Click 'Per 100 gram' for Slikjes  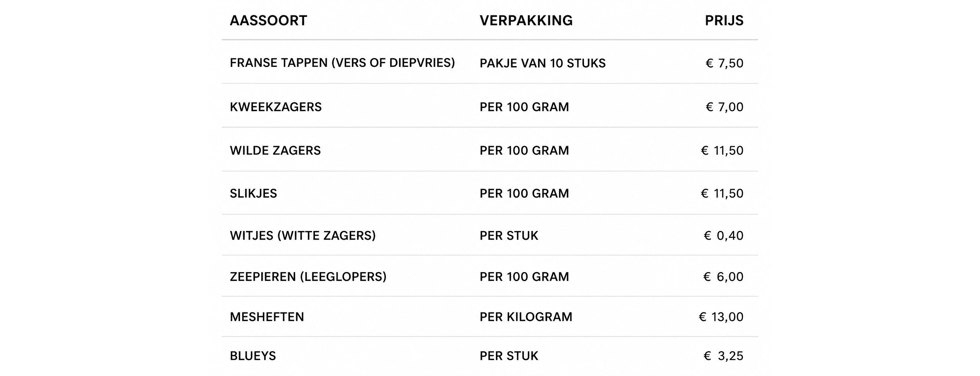pyautogui.click(x=524, y=194)
